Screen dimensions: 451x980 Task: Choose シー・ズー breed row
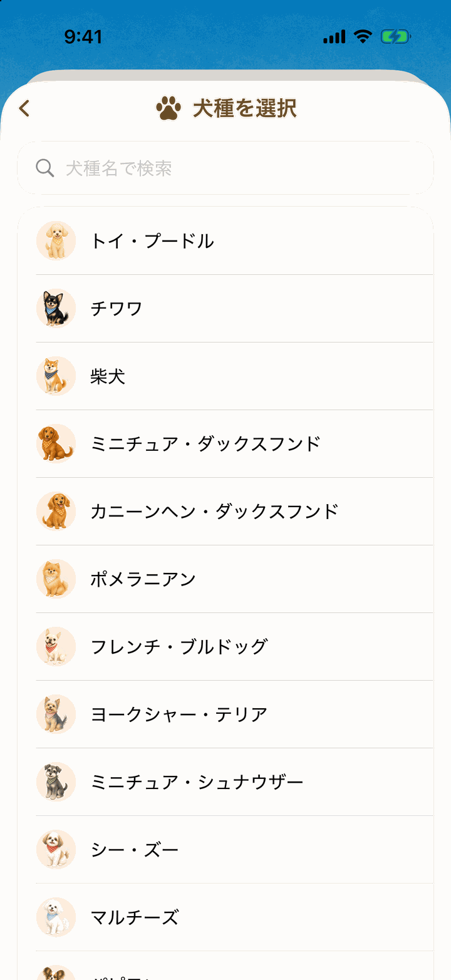tap(225, 849)
